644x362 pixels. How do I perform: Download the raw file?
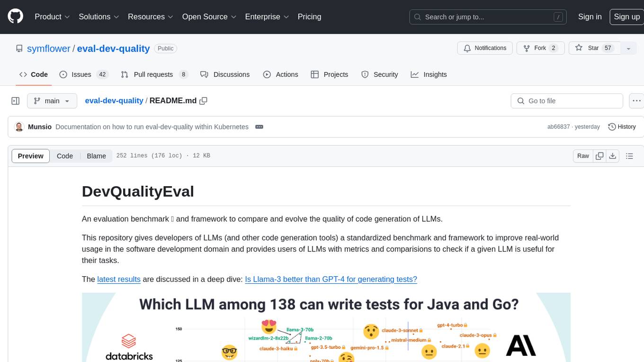[x=613, y=156]
